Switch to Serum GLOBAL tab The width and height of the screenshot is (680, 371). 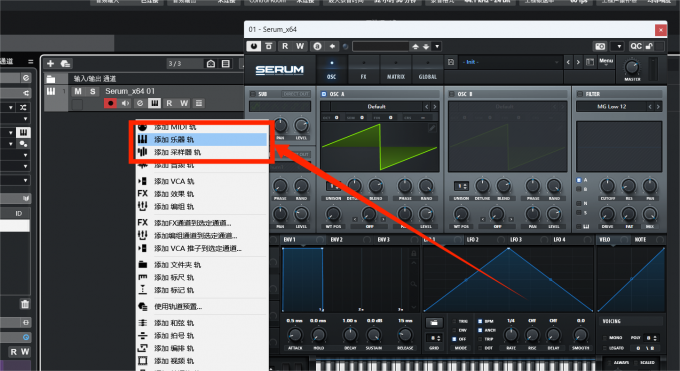(x=428, y=69)
